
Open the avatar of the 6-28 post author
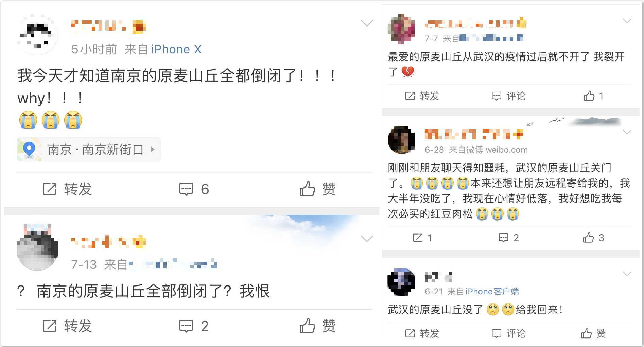(401, 140)
